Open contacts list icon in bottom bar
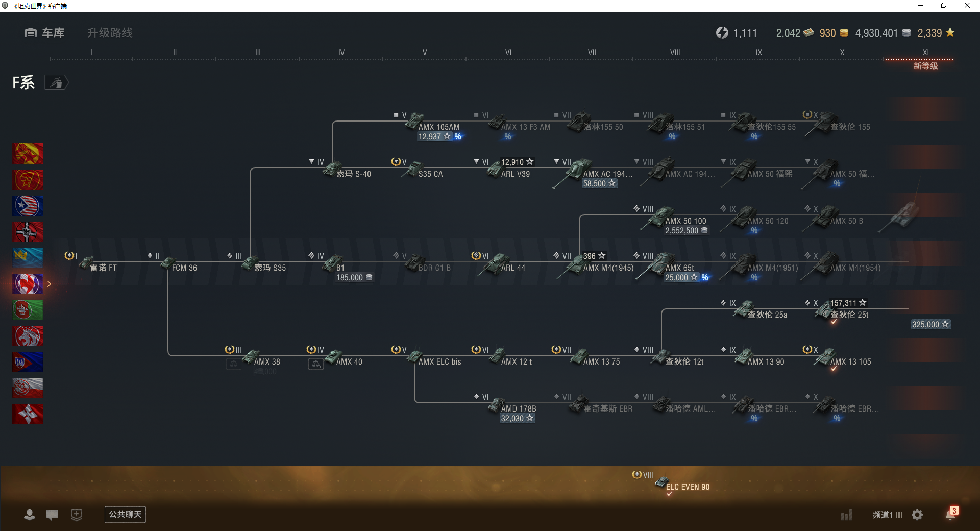Screen dimensions: 980x531 pyautogui.click(x=30, y=515)
